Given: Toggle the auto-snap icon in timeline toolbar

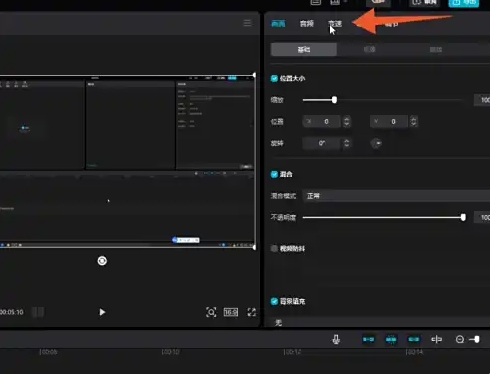Looking at the screenshot, I should click(x=391, y=339).
